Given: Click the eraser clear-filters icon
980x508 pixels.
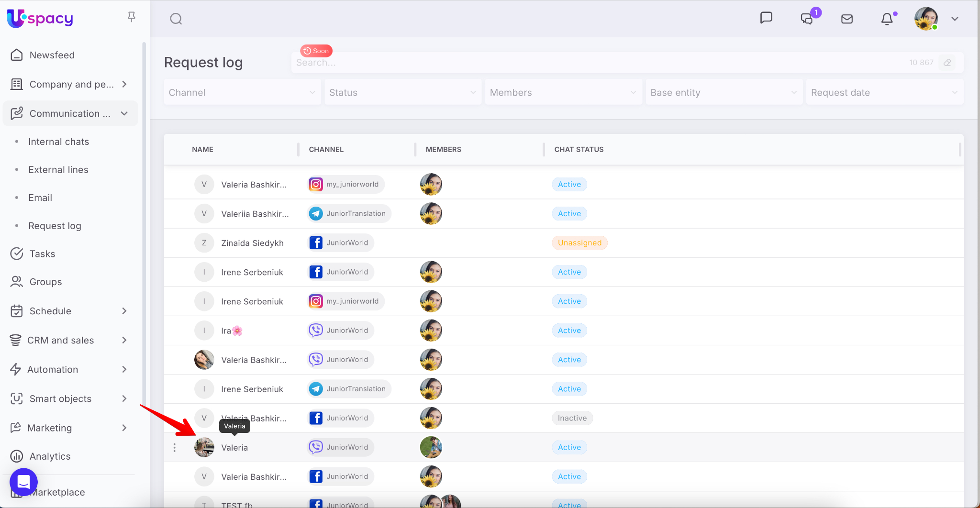Looking at the screenshot, I should point(947,63).
